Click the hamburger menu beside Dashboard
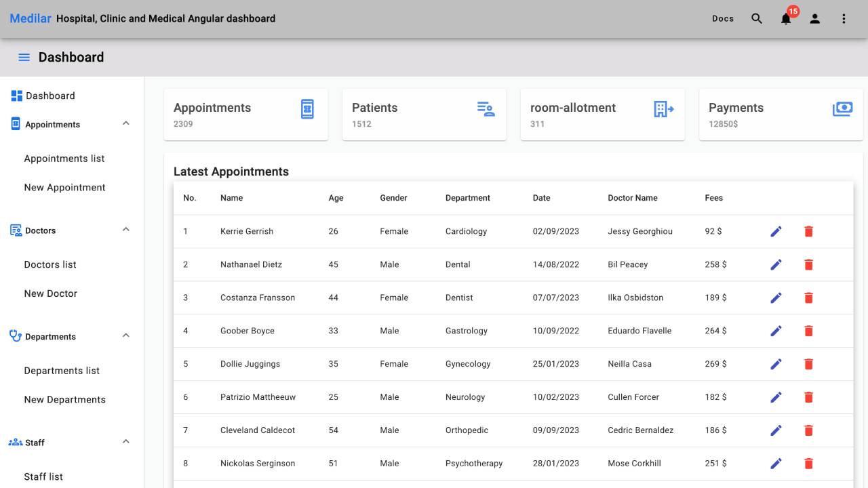 pyautogui.click(x=24, y=57)
